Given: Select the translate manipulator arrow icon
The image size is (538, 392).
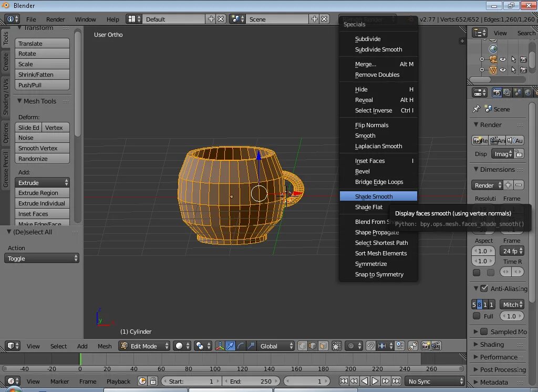Looking at the screenshot, I should [x=230, y=346].
